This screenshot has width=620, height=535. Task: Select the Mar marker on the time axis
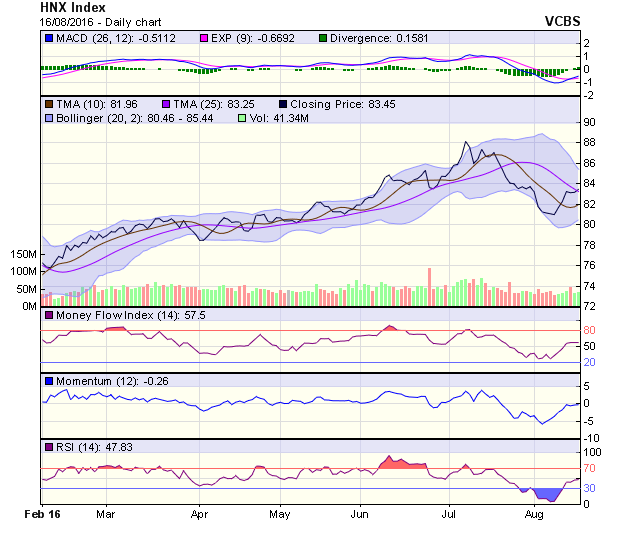click(x=107, y=515)
